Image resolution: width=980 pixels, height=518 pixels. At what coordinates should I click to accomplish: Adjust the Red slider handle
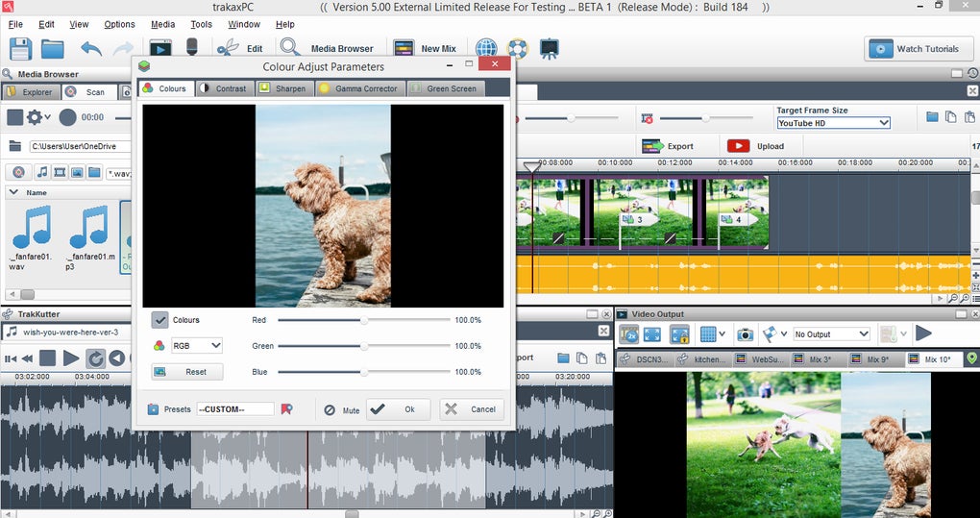pos(364,320)
